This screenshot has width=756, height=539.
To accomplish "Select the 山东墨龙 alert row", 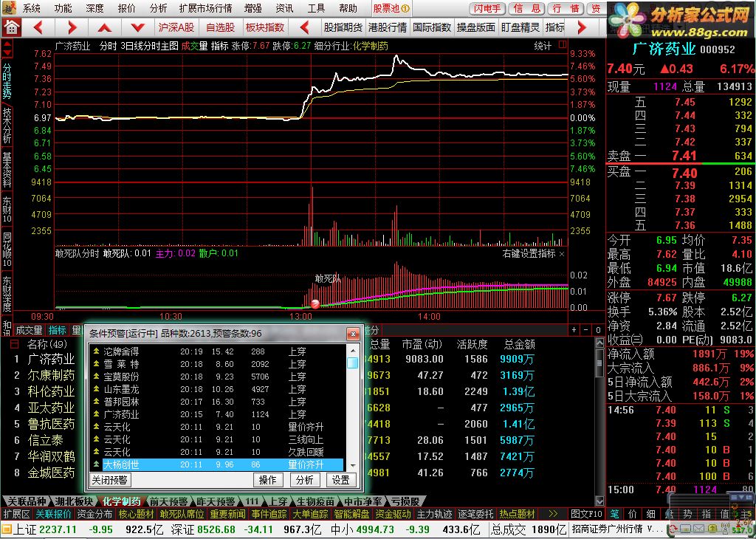I will (217, 389).
